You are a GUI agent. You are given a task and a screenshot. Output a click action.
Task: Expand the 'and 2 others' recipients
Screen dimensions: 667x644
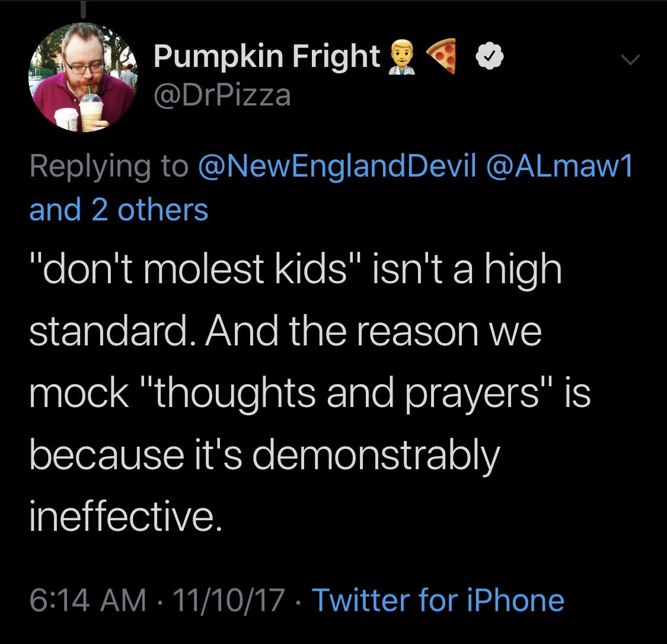[x=119, y=210]
